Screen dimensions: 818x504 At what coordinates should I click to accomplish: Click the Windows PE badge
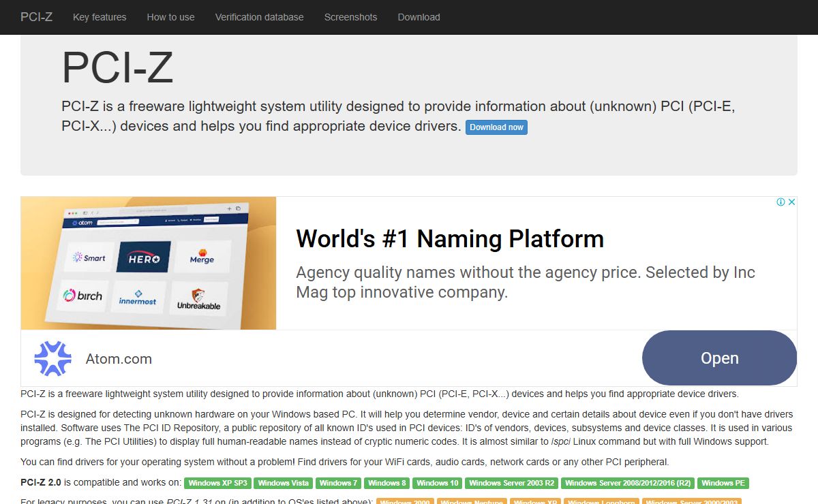724,484
